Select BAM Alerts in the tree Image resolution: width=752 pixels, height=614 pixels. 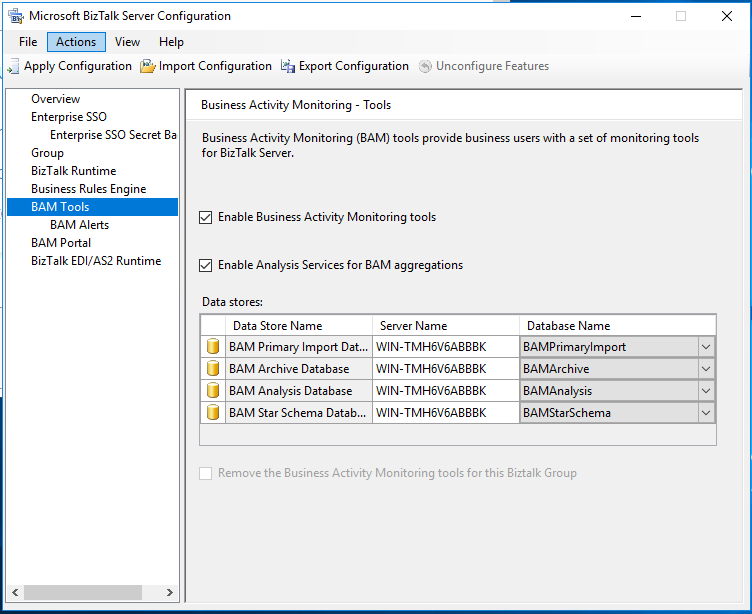tap(79, 225)
